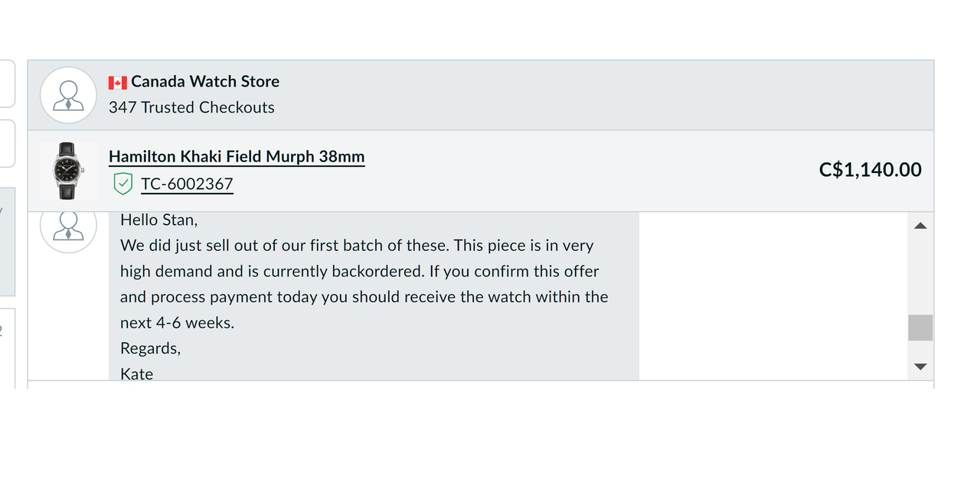Open Hamilton Khaki Field Murph 38mm listing
The width and height of the screenshot is (980, 489).
(x=237, y=156)
